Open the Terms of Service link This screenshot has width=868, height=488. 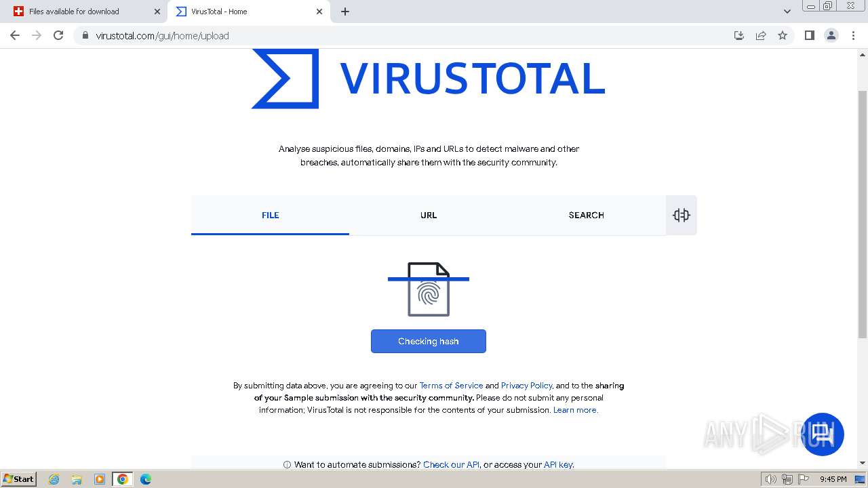[x=451, y=386]
